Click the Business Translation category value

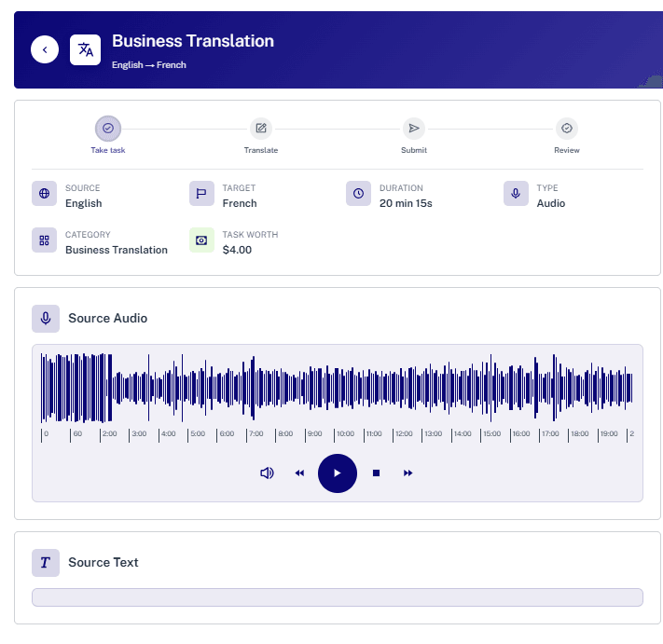pos(117,250)
